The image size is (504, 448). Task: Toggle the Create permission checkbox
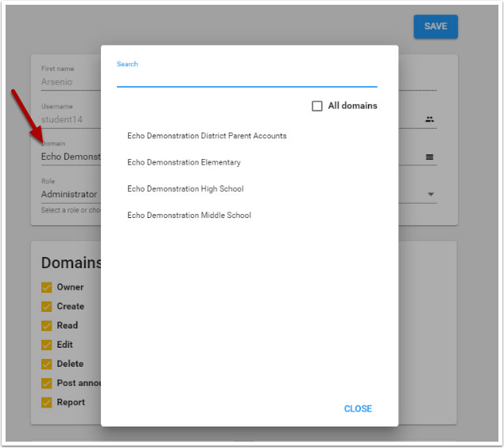47,306
